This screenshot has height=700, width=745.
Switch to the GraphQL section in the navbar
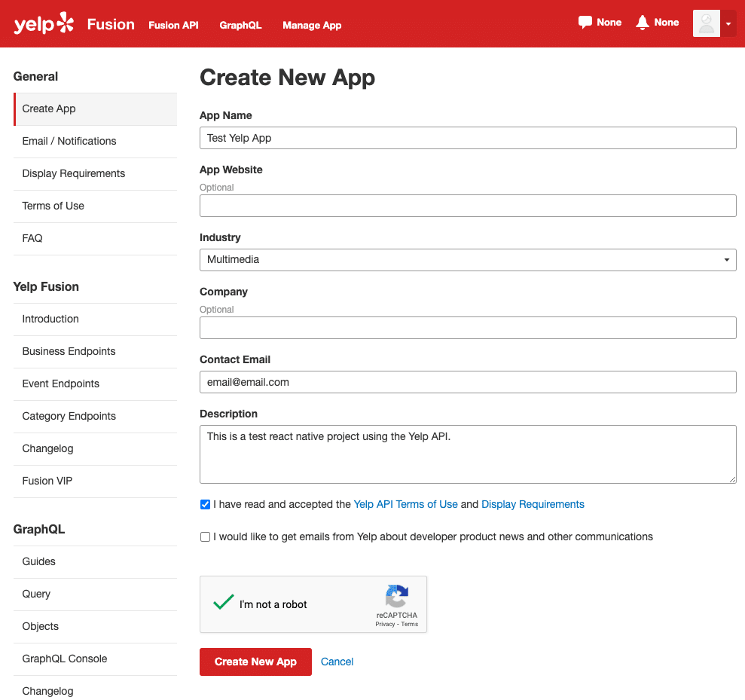click(x=240, y=25)
